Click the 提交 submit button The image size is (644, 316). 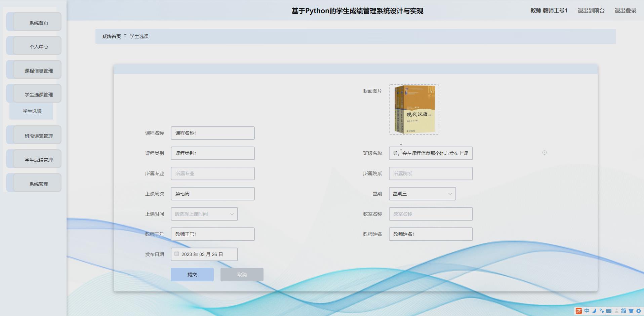pyautogui.click(x=192, y=274)
